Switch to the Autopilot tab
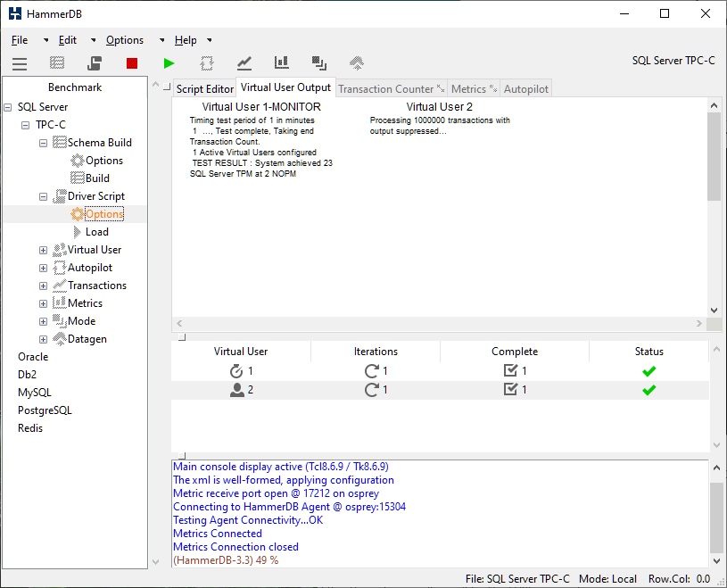This screenshot has height=588, width=727. click(525, 88)
